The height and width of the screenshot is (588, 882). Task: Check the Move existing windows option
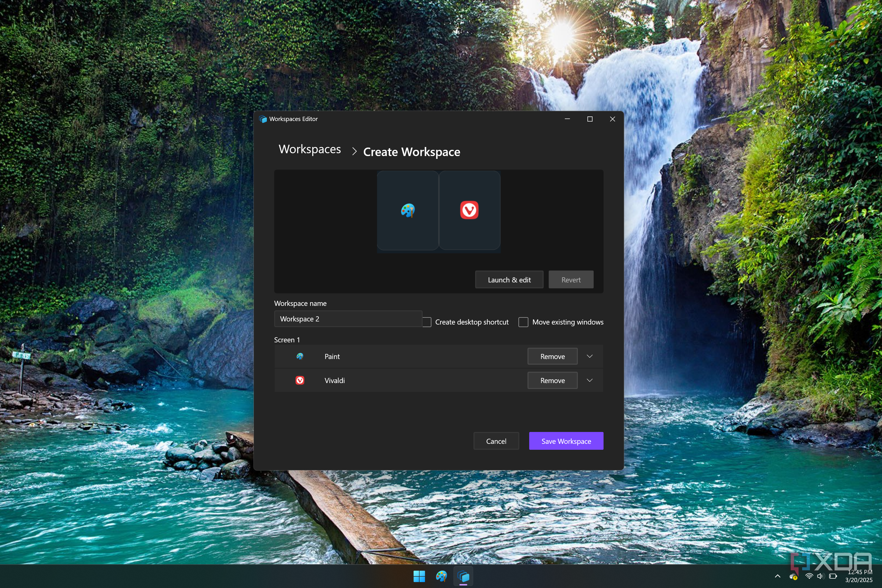[523, 322]
